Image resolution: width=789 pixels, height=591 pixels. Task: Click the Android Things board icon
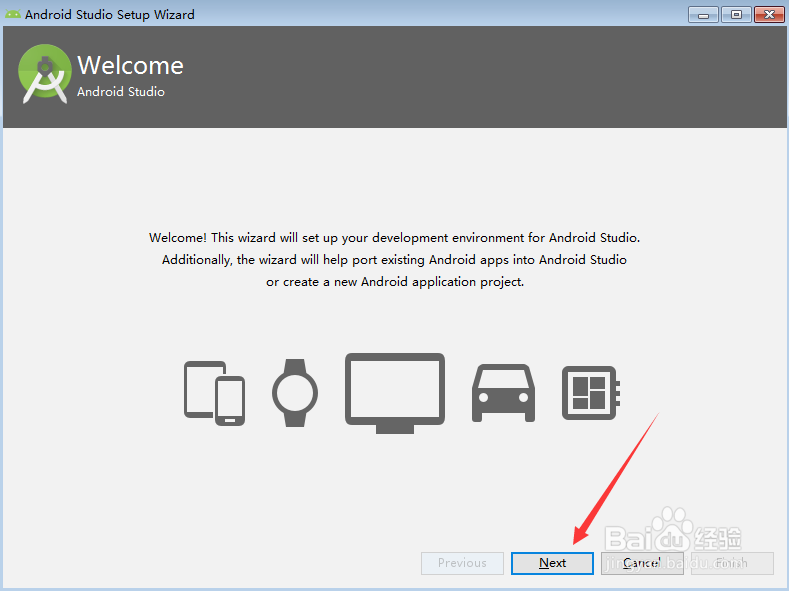[x=591, y=393]
